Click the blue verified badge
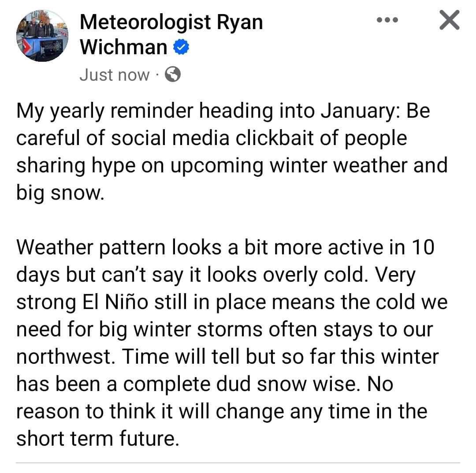Image resolution: width=476 pixels, height=473 pixels. [x=181, y=47]
